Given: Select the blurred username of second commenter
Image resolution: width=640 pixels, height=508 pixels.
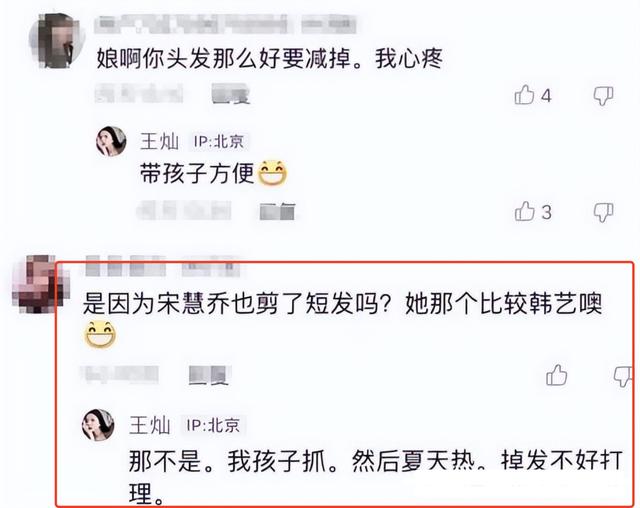Looking at the screenshot, I should (x=162, y=266).
